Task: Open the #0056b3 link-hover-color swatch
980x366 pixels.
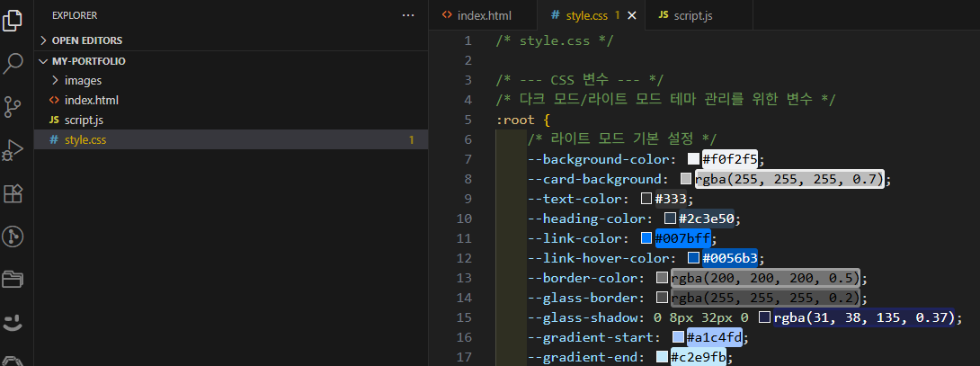Action: click(x=694, y=258)
